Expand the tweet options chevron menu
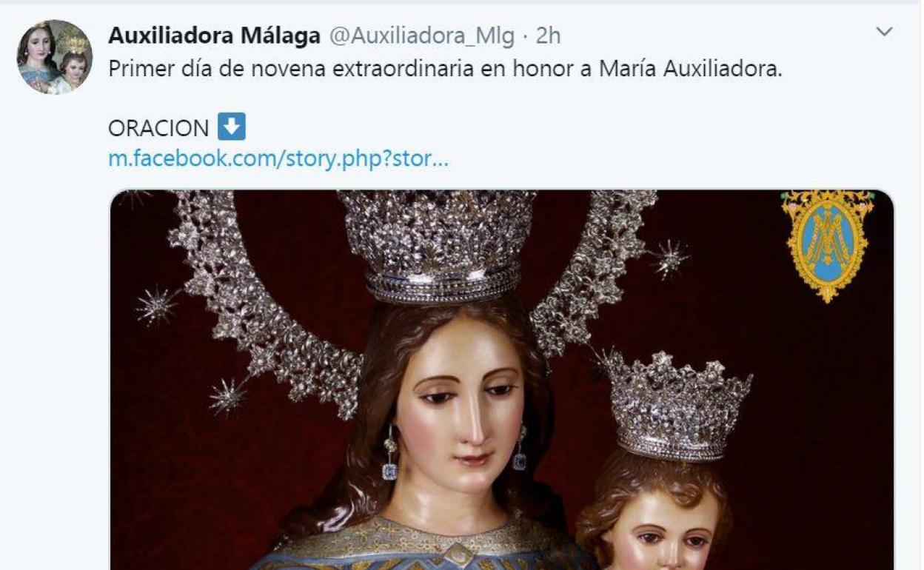 (884, 32)
